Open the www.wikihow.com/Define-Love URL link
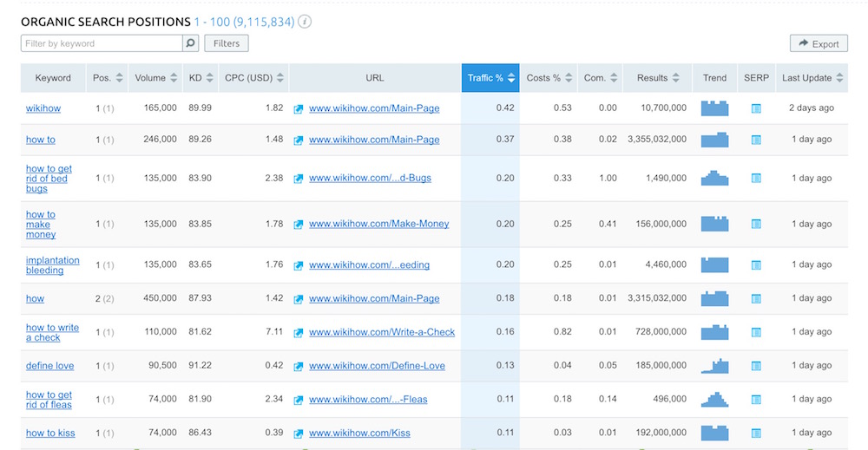This screenshot has width=868, height=450. [x=377, y=366]
